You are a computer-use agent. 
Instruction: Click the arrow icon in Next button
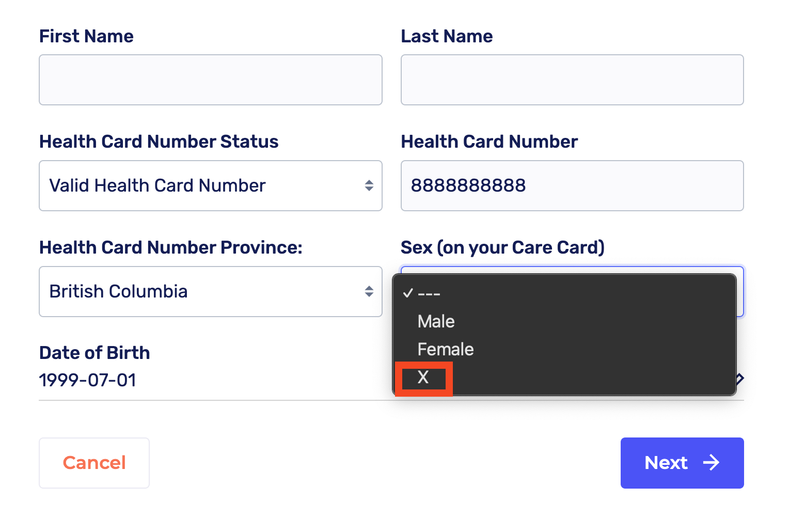711,462
